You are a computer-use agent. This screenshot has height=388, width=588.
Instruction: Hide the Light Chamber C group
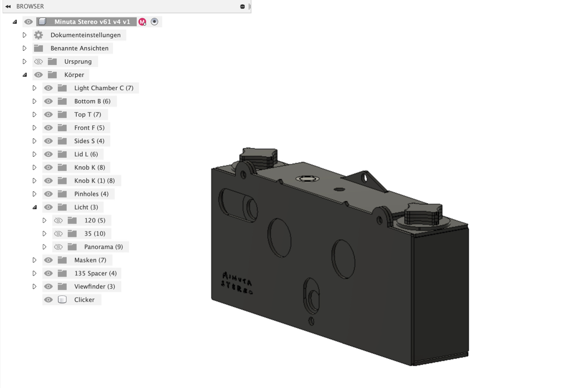[x=48, y=88]
